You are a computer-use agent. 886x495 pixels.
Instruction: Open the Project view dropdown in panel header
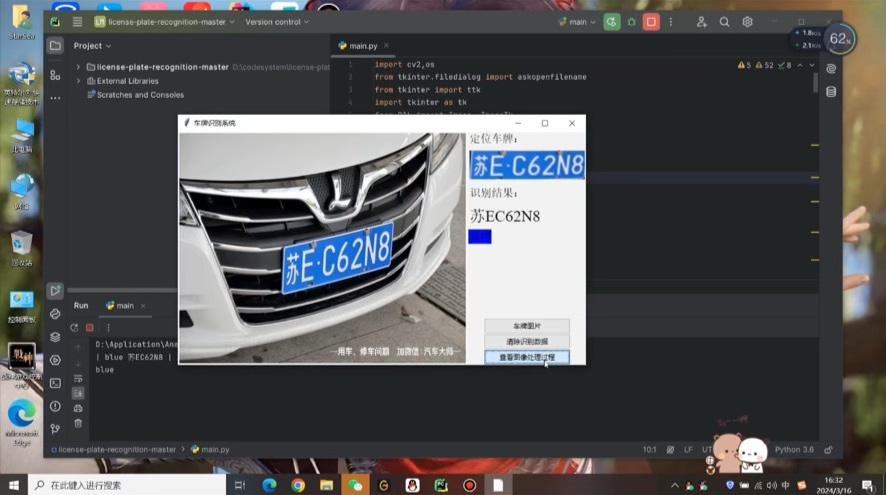(x=92, y=46)
